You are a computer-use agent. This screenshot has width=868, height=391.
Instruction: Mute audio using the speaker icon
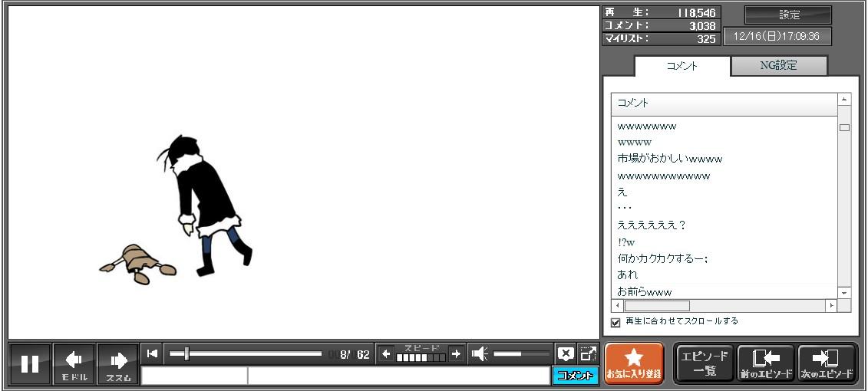point(480,353)
